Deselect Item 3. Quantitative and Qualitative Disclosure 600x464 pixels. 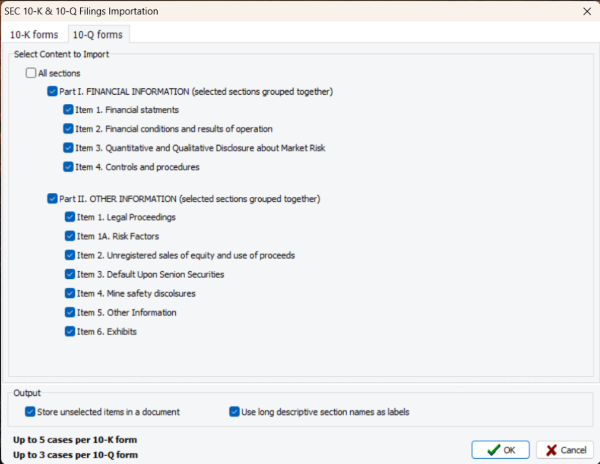click(69, 148)
